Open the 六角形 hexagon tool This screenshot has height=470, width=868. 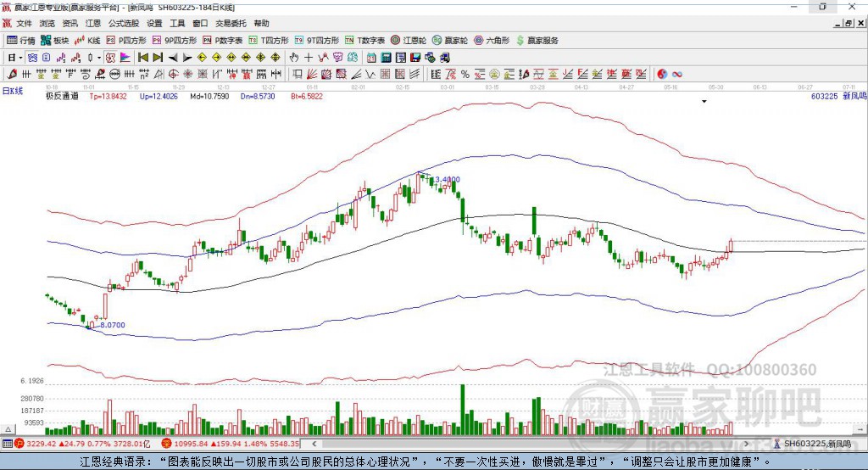(492, 41)
